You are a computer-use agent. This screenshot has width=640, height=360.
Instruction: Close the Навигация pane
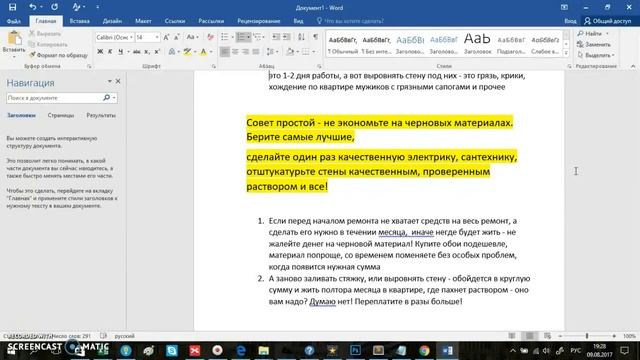[118, 81]
